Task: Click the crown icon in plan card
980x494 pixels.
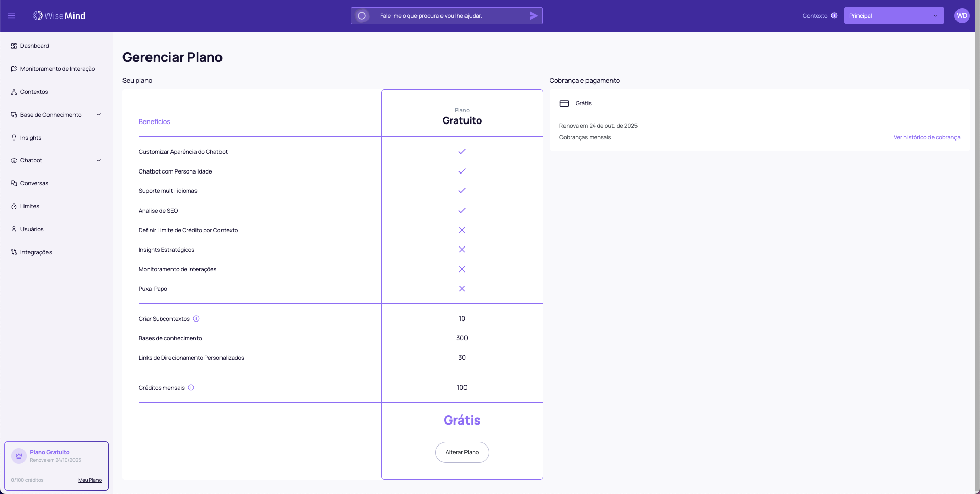Action: click(19, 456)
